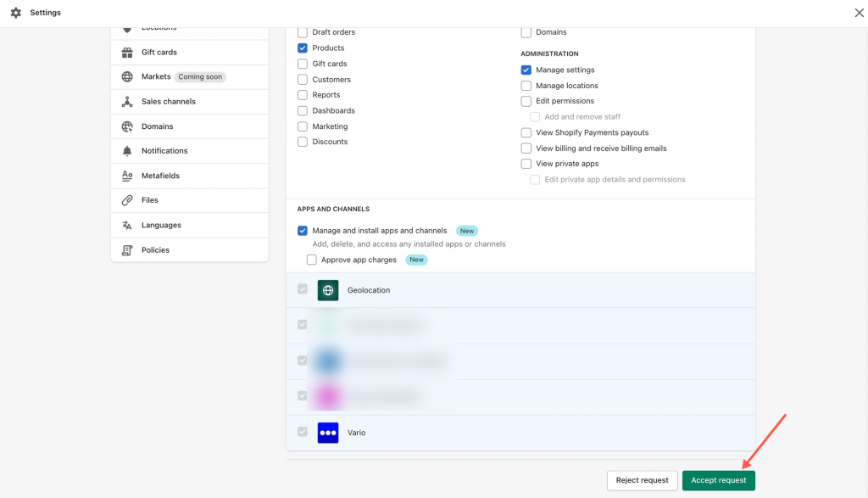Click the Gift cards sidebar icon
The height and width of the screenshot is (498, 868).
pyautogui.click(x=127, y=52)
